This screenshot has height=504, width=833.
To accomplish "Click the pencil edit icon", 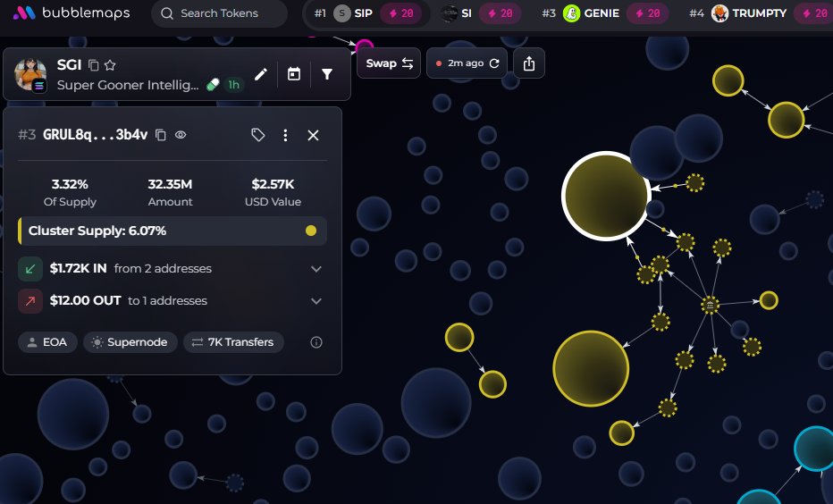I will 260,74.
